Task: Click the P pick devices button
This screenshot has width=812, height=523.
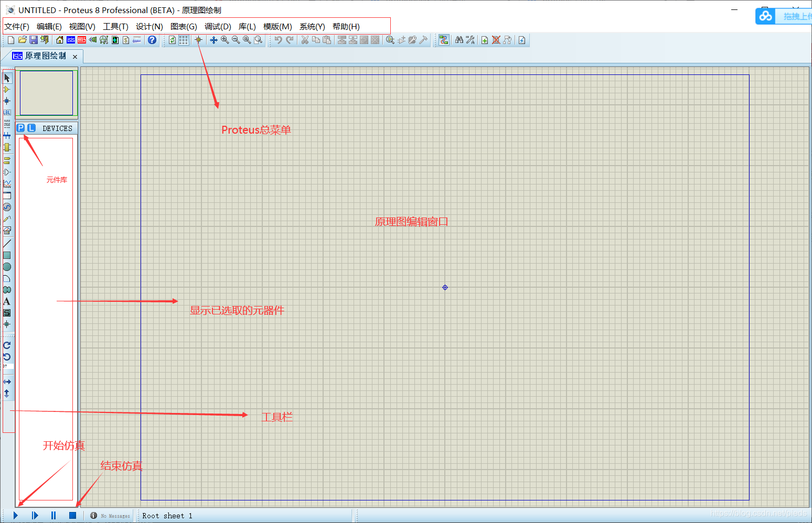Action: pyautogui.click(x=20, y=128)
